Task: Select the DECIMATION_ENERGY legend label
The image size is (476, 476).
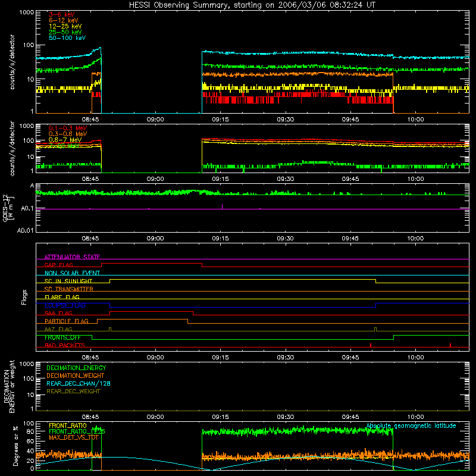Action: click(76, 368)
